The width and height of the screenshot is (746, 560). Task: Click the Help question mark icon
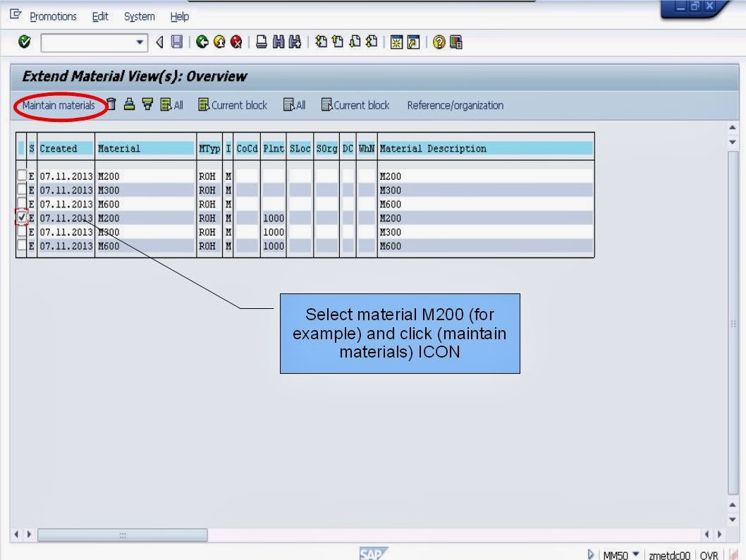pos(440,42)
